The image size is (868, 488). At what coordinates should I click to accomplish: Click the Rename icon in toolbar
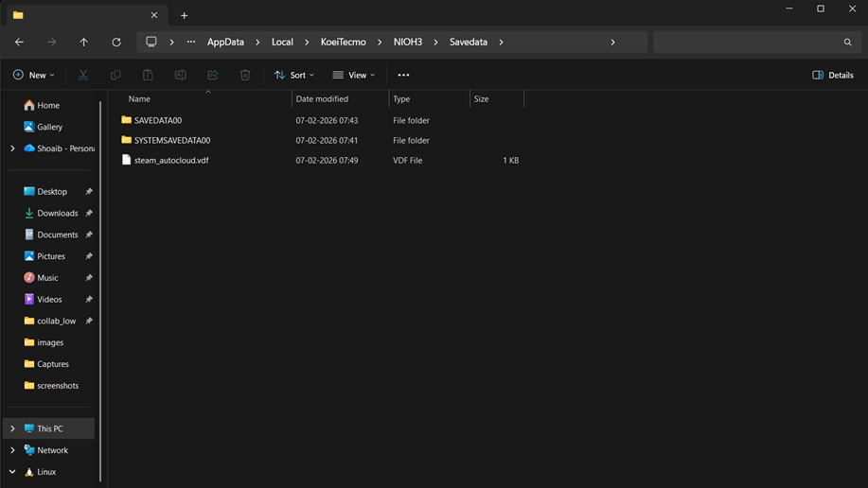(181, 75)
